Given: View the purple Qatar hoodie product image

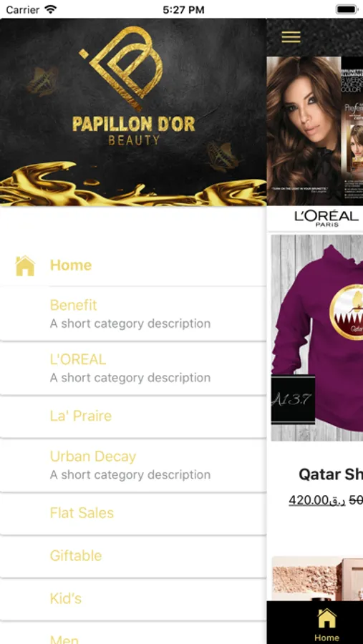Looking at the screenshot, I should (x=317, y=338).
